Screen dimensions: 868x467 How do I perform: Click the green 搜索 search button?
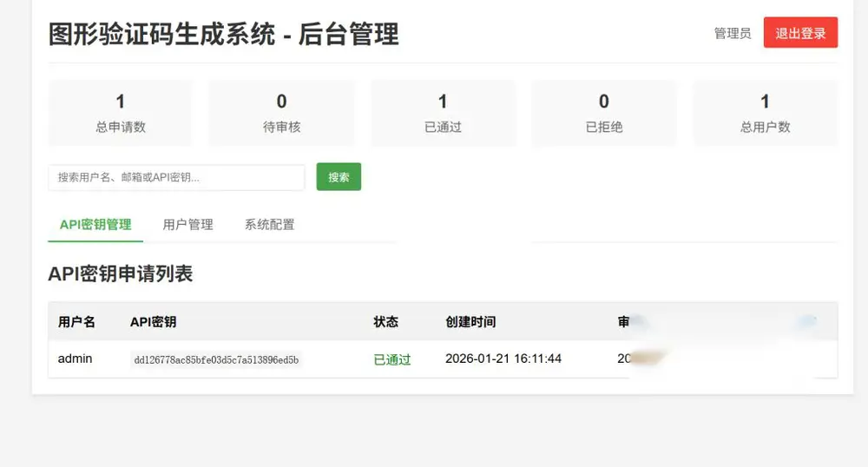pos(339,176)
